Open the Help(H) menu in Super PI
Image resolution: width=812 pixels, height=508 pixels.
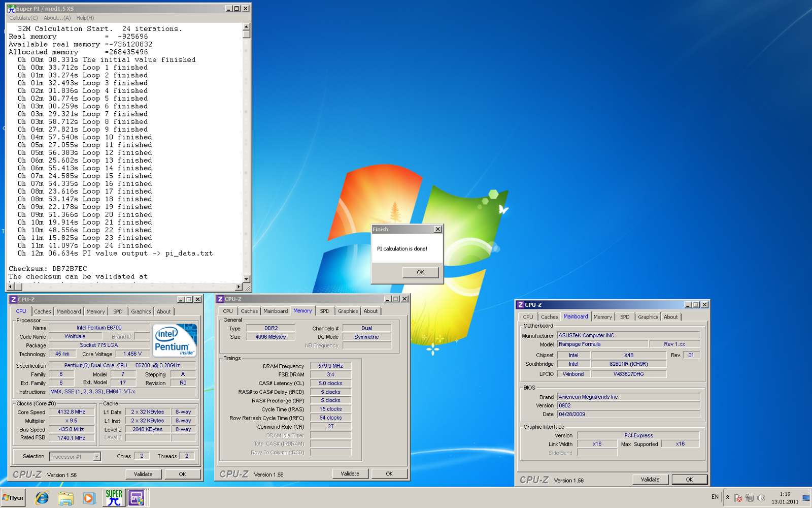point(85,18)
